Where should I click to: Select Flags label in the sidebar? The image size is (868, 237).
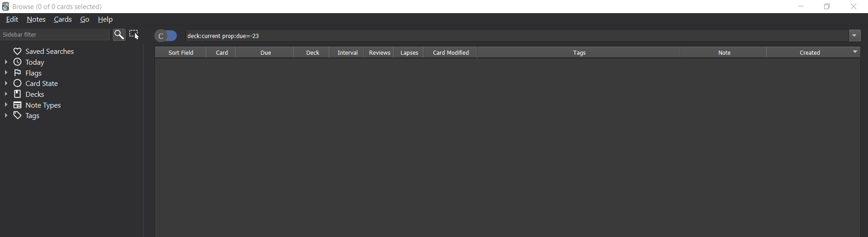click(x=33, y=73)
